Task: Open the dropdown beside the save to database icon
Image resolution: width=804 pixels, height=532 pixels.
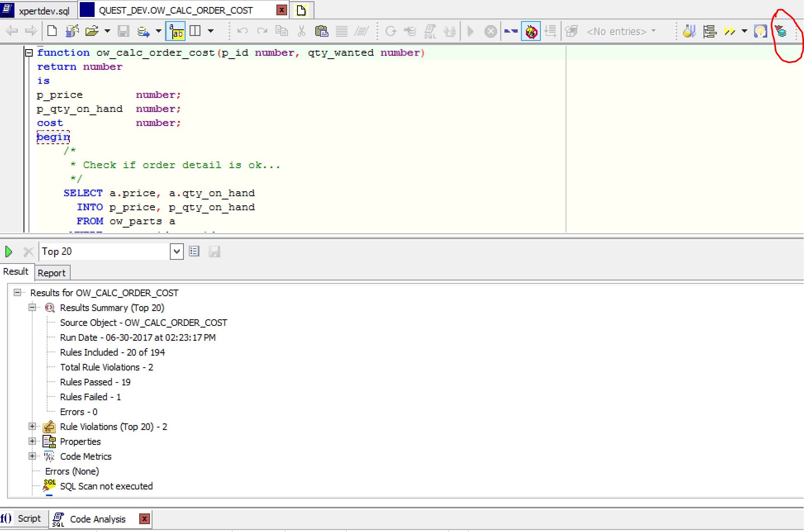Action: (x=158, y=31)
